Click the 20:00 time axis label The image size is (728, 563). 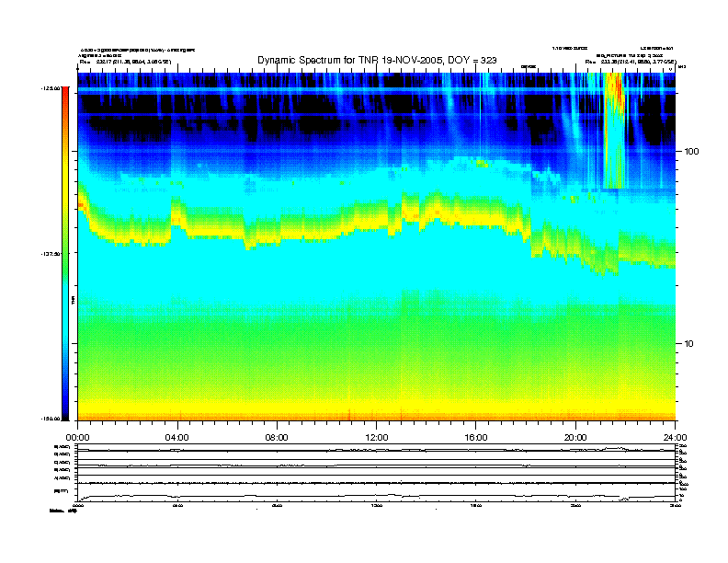point(575,438)
